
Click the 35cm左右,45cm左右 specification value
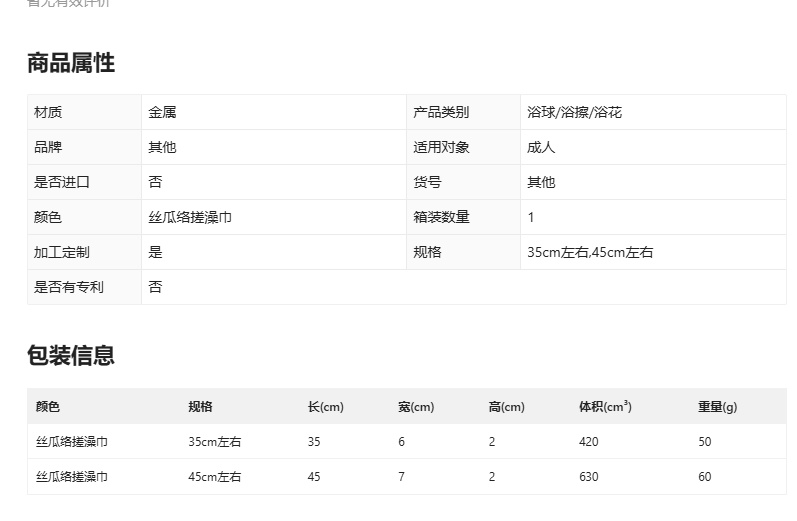590,252
